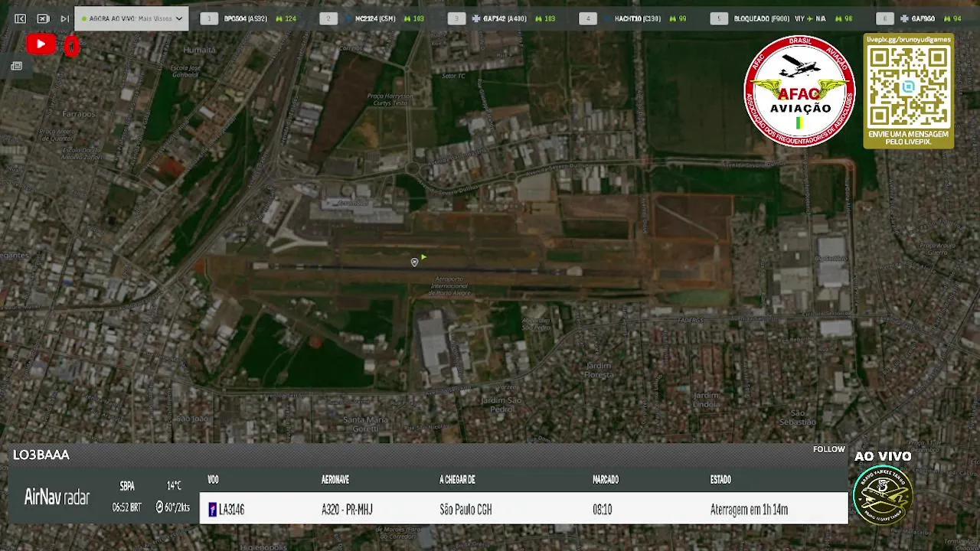Click the green aircraft marker on the map

click(x=423, y=258)
